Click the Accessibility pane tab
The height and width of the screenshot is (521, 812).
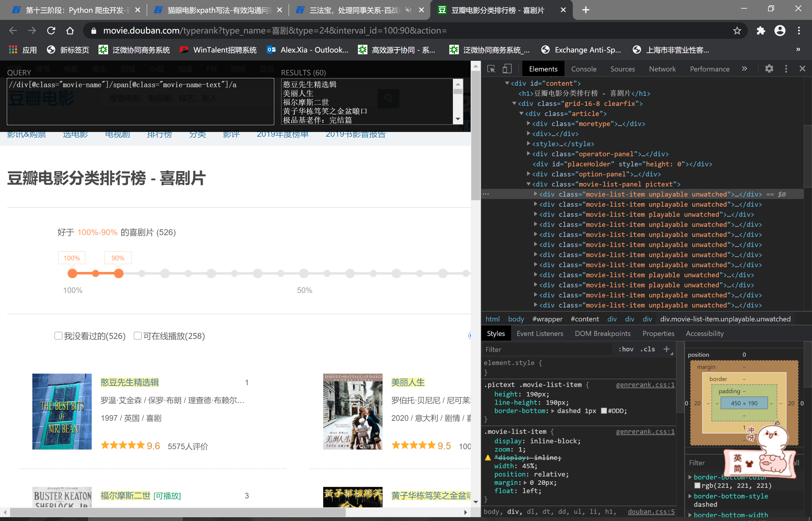(704, 334)
